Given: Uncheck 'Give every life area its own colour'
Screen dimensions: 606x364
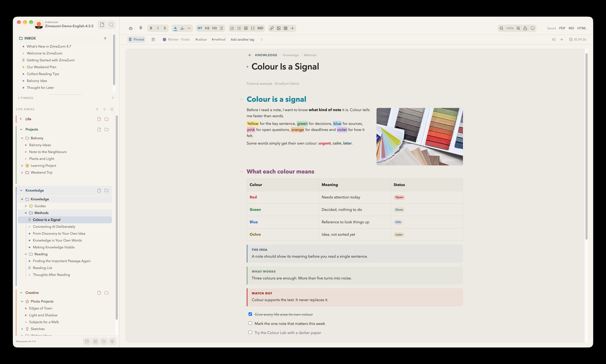Looking at the screenshot, I should pyautogui.click(x=250, y=314).
